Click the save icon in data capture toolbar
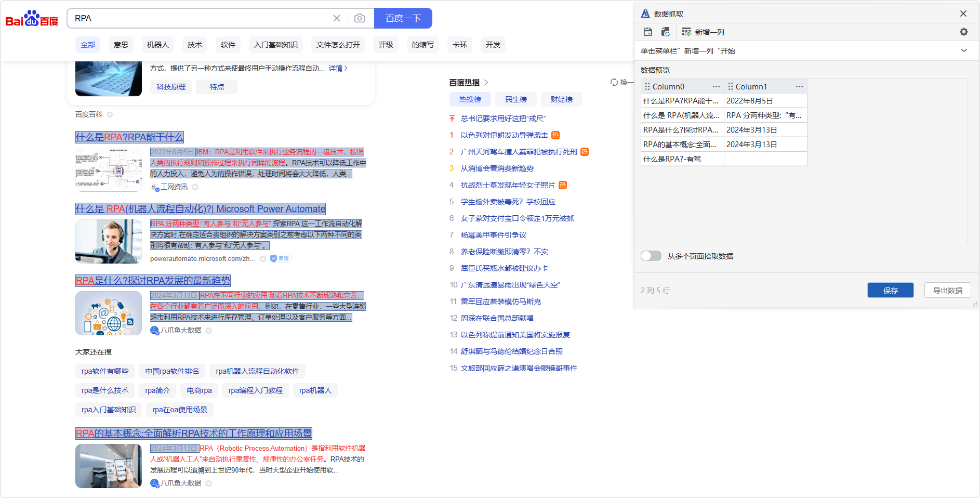 point(647,32)
